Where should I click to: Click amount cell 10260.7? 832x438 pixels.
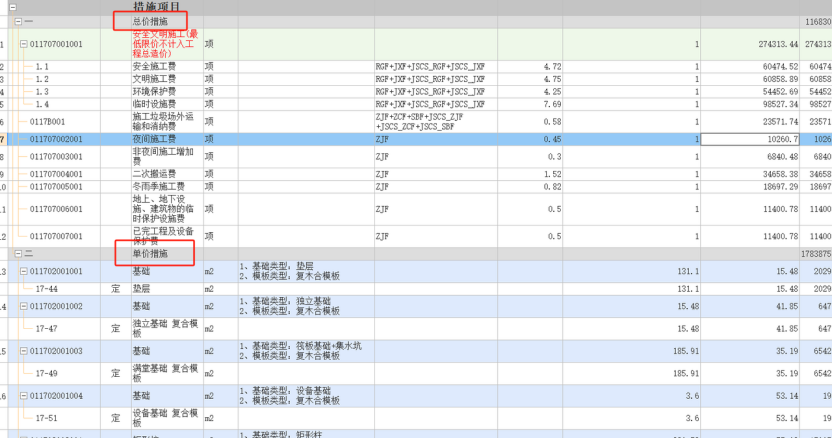pyautogui.click(x=750, y=139)
